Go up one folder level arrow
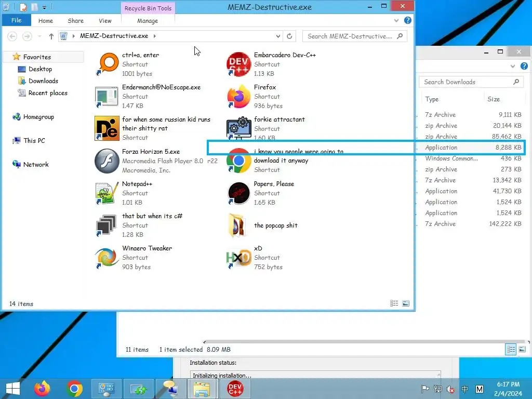The height and width of the screenshot is (399, 532). pyautogui.click(x=51, y=36)
